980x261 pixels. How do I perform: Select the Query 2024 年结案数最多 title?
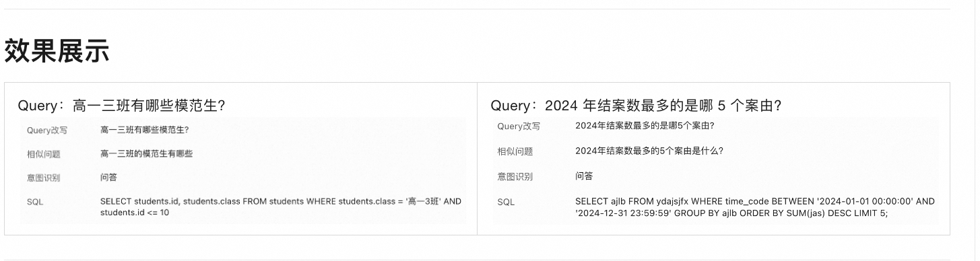[x=636, y=106]
